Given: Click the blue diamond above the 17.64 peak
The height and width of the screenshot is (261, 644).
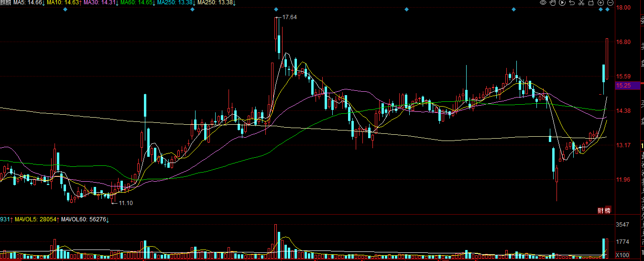Looking at the screenshot, I should point(276,9).
